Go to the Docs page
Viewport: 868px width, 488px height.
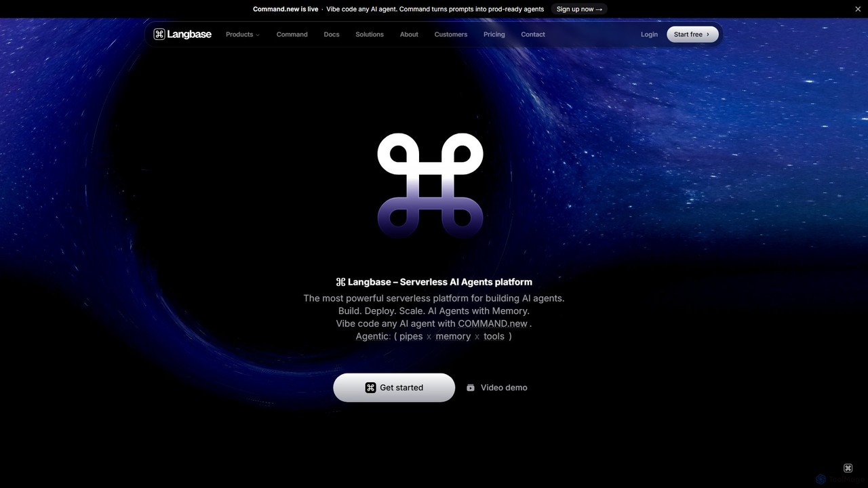pos(332,35)
